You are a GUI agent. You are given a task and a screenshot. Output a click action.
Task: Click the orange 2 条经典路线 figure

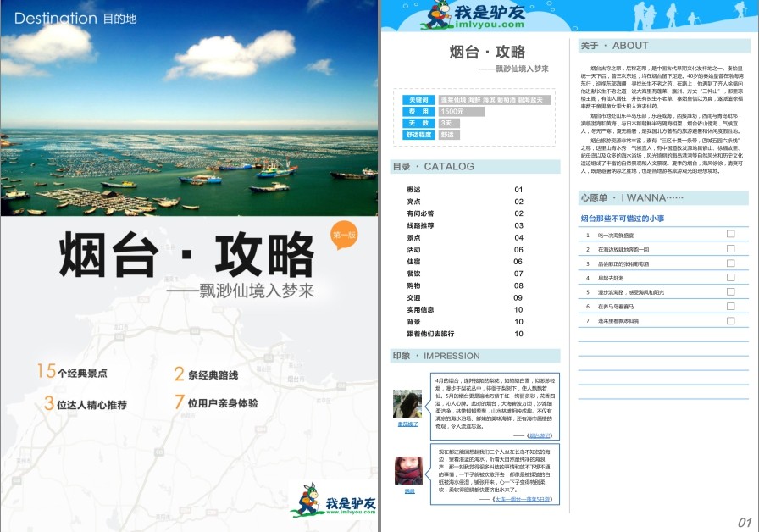206,374
